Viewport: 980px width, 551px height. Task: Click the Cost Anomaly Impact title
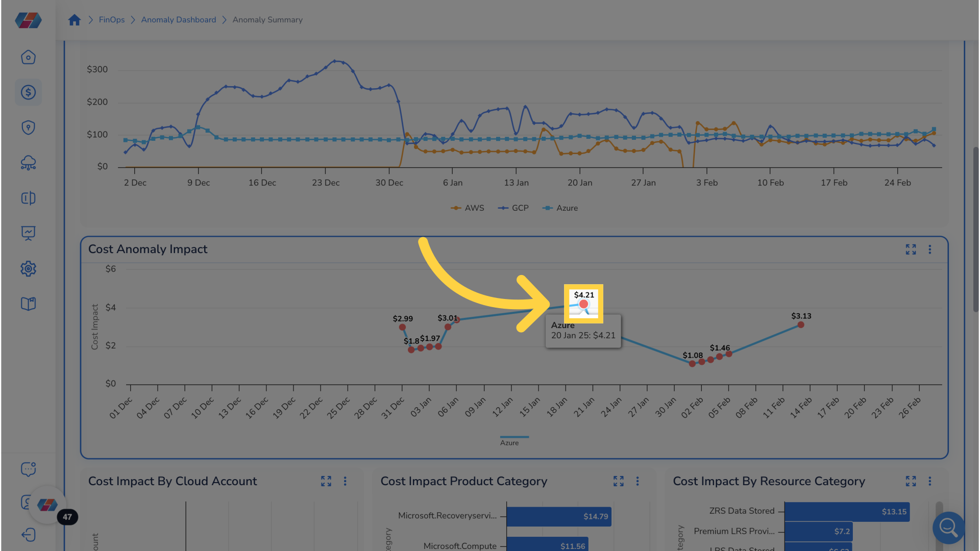coord(148,249)
